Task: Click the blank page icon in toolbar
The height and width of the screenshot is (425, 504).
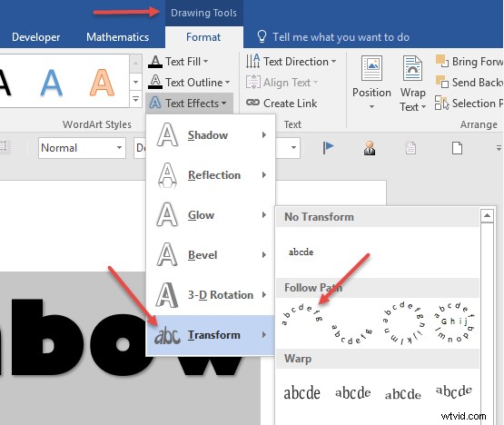Action: point(457,148)
